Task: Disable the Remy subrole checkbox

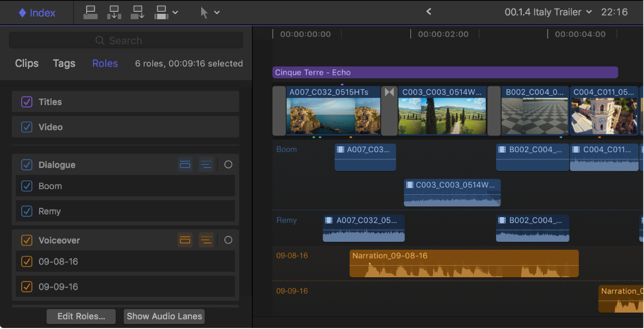Action: (27, 212)
